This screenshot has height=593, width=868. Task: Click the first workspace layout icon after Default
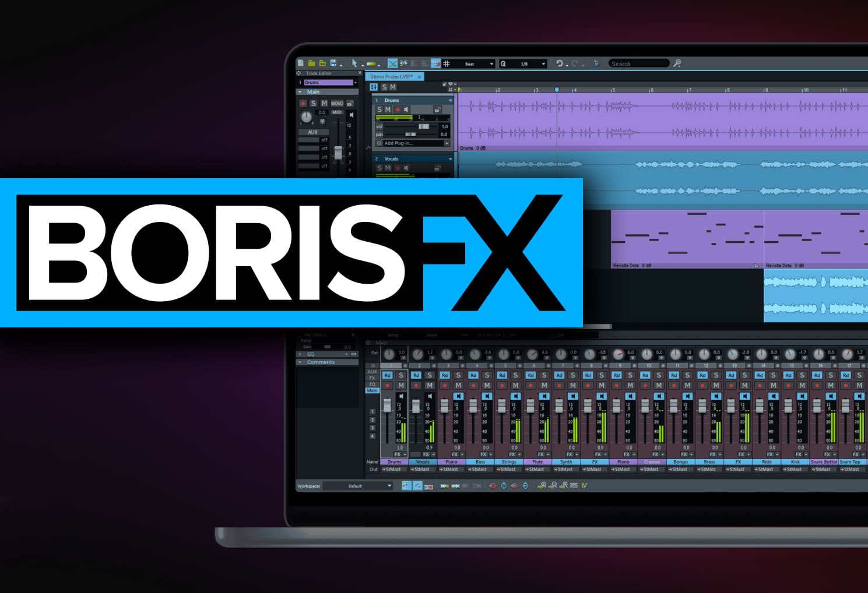point(406,486)
